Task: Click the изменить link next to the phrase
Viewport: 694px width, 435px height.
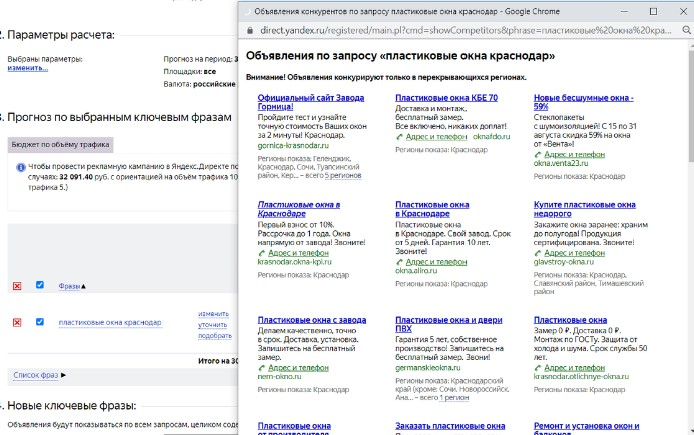Action: pos(213,313)
